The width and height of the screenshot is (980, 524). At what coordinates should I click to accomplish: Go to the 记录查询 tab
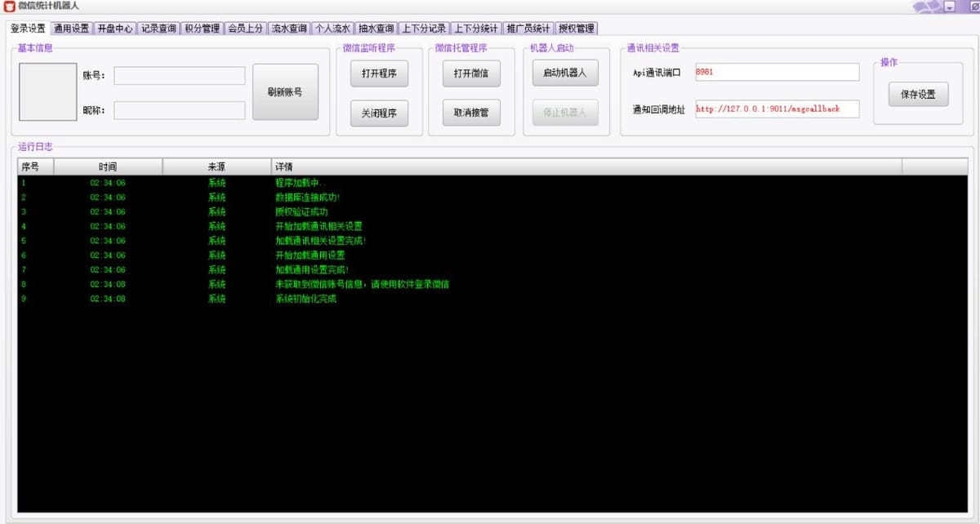(x=158, y=29)
